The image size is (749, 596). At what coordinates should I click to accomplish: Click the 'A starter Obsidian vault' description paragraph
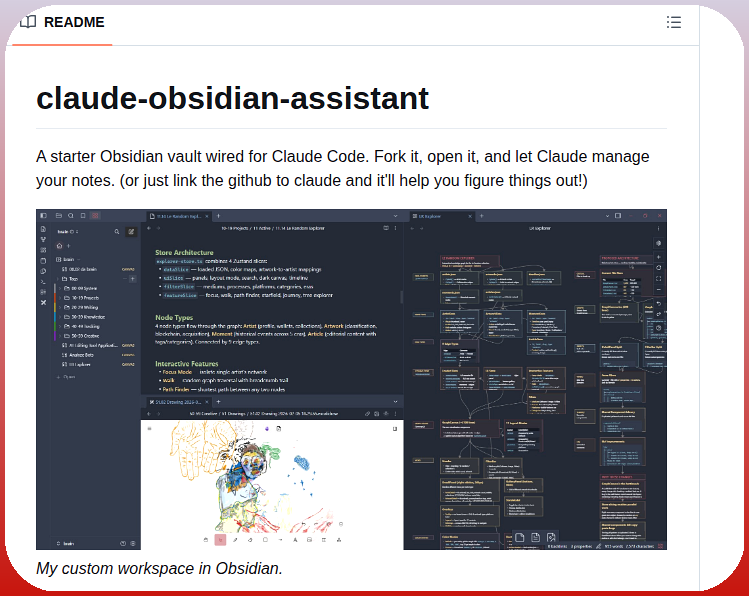click(342, 169)
